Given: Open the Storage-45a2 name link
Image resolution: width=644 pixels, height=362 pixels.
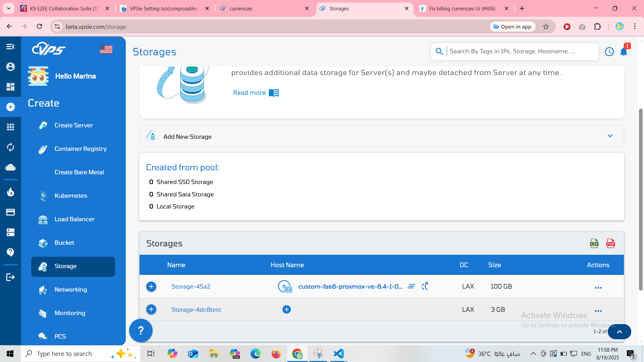Looking at the screenshot, I should (191, 287).
